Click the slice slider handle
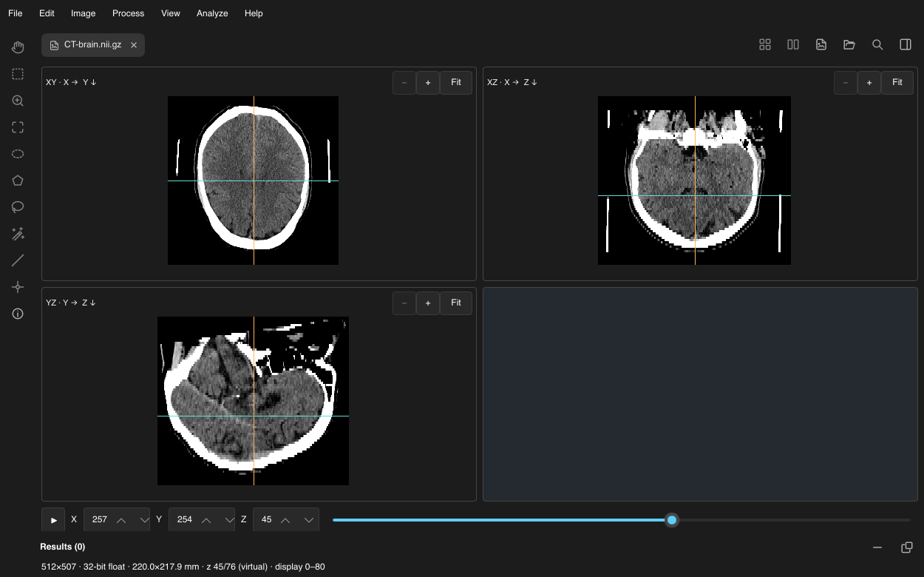Viewport: 924px width, 577px height. [672, 520]
